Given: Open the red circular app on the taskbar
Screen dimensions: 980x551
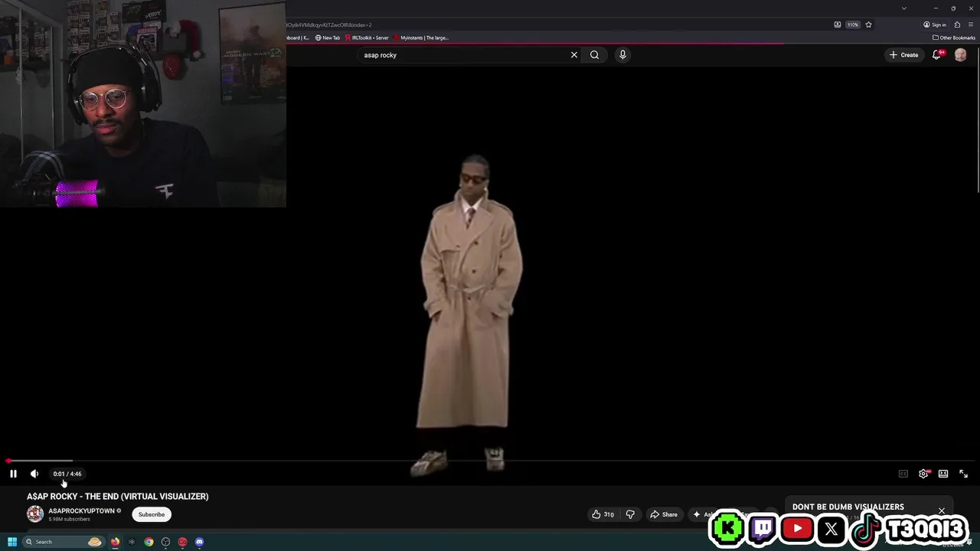Looking at the screenshot, I should (182, 542).
